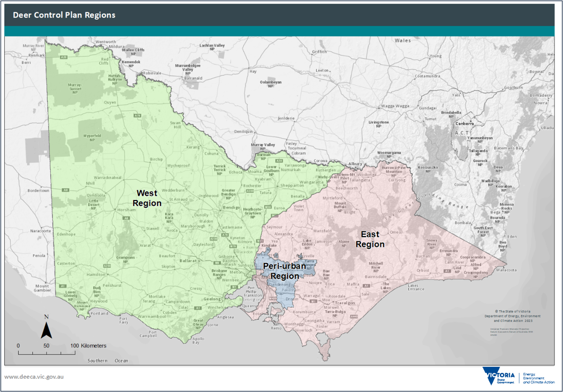Click the 'Echuca' town label
563x392 pixels.
click(236, 172)
